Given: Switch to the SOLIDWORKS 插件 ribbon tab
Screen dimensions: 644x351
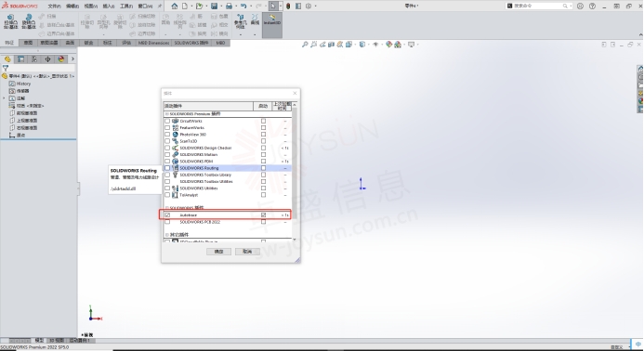Looking at the screenshot, I should pos(191,43).
